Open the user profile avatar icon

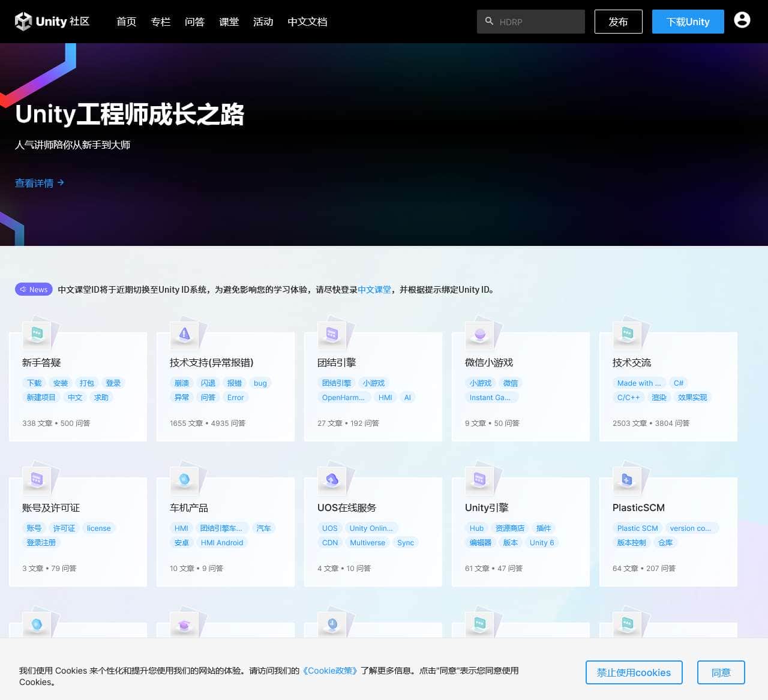(742, 20)
